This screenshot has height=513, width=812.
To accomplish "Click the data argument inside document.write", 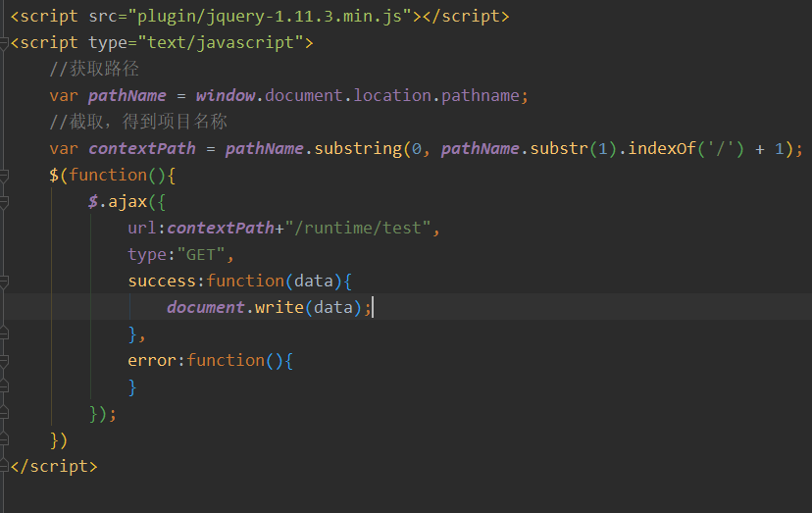I will pyautogui.click(x=333, y=307).
